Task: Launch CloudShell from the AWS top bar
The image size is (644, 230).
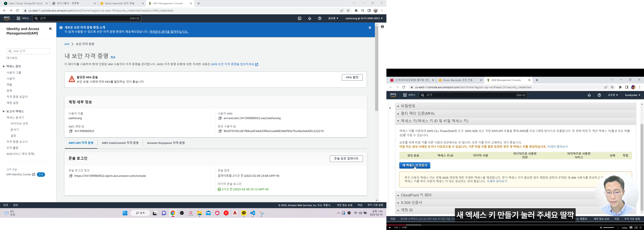Action: click(x=299, y=18)
